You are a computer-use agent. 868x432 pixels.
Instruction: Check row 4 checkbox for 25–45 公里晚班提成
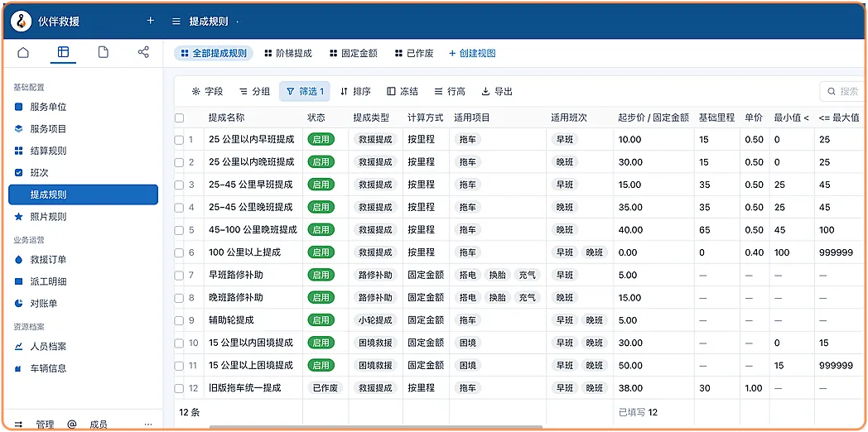coord(179,208)
